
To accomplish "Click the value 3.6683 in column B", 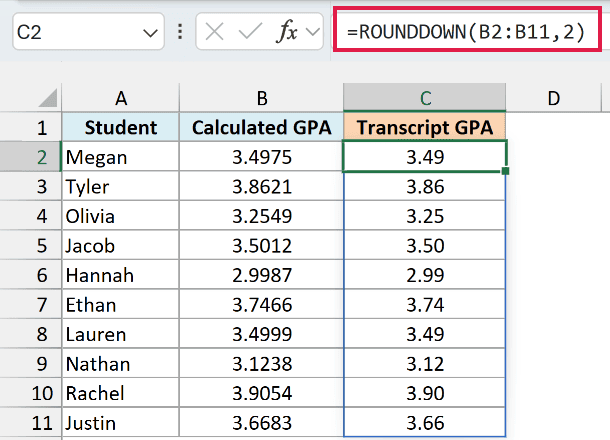I will [261, 422].
